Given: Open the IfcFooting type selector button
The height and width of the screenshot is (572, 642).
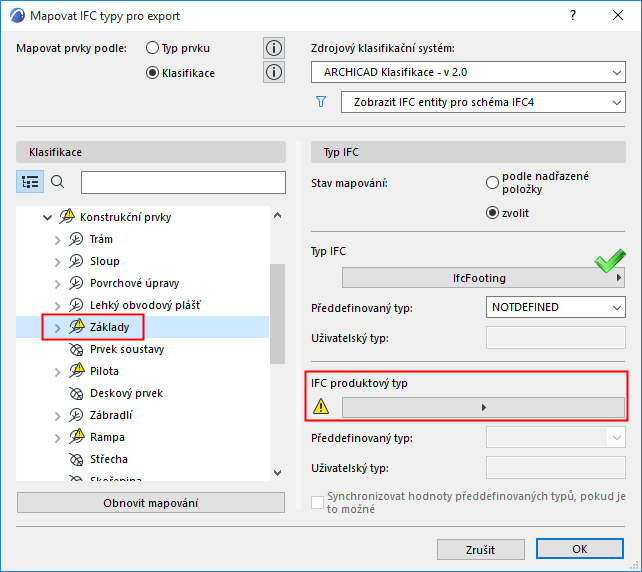Looking at the screenshot, I should tap(483, 278).
